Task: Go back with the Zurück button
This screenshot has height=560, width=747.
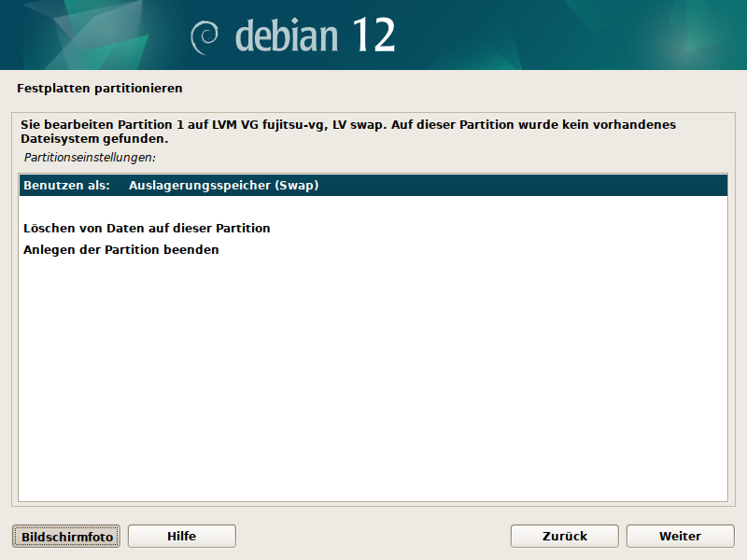Action: coord(564,536)
